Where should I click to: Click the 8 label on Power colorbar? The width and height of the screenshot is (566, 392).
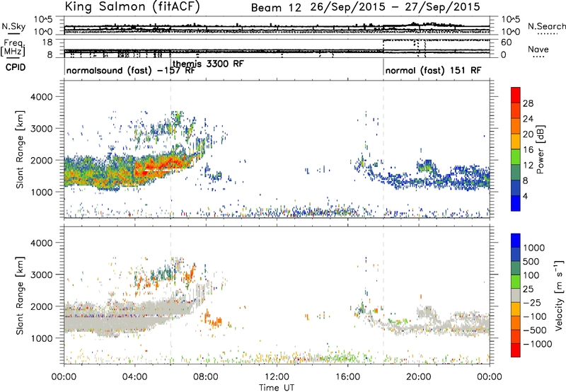pos(526,181)
